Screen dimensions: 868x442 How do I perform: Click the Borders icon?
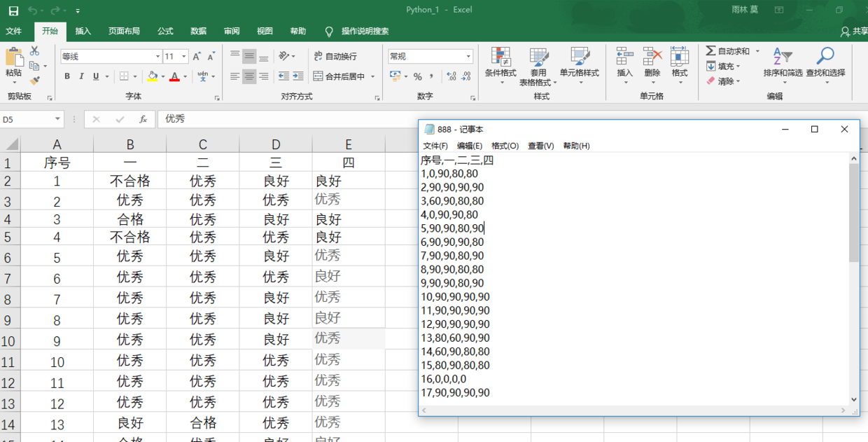124,76
